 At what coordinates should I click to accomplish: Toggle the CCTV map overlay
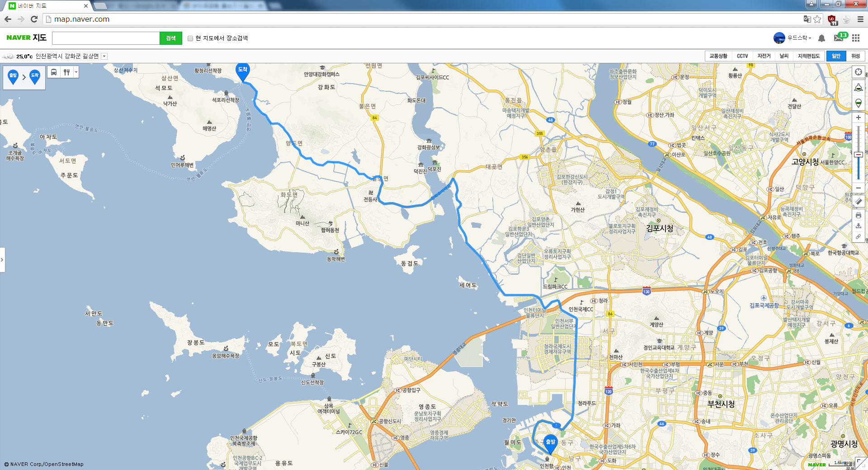742,56
